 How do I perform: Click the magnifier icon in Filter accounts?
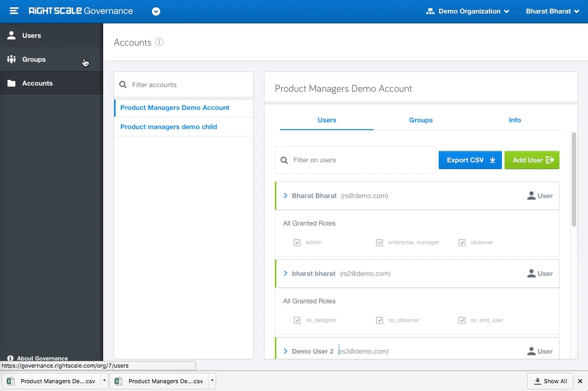click(x=123, y=85)
